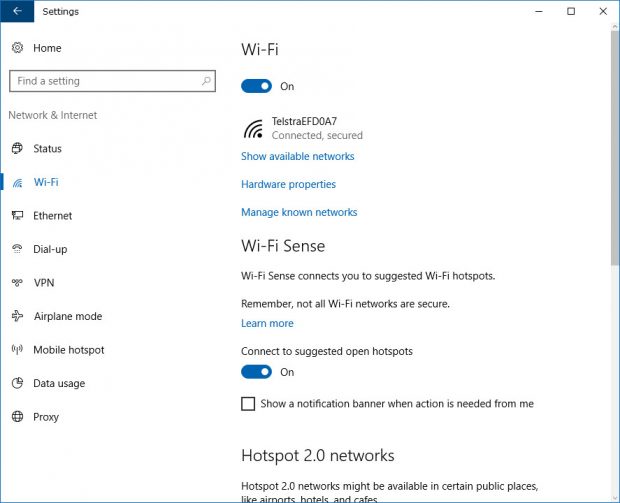The height and width of the screenshot is (503, 620).
Task: Select Wi-Fi in the sidebar
Action: coord(46,182)
